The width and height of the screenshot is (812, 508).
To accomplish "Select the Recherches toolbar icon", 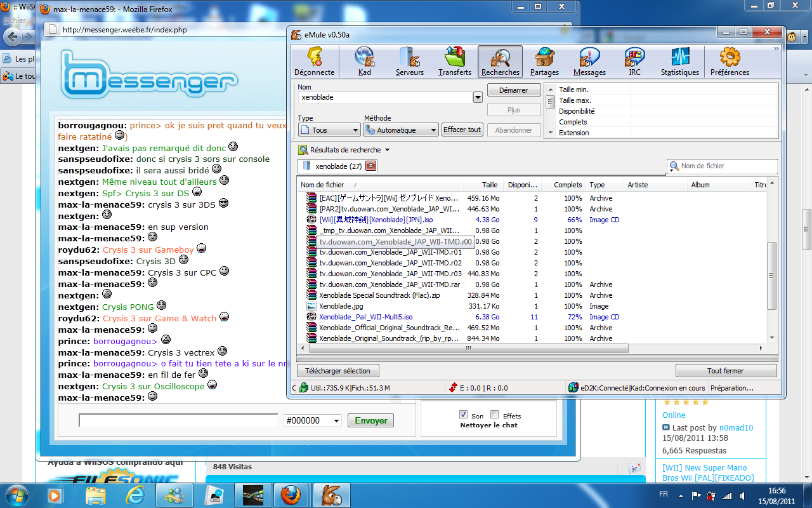I will tap(500, 62).
